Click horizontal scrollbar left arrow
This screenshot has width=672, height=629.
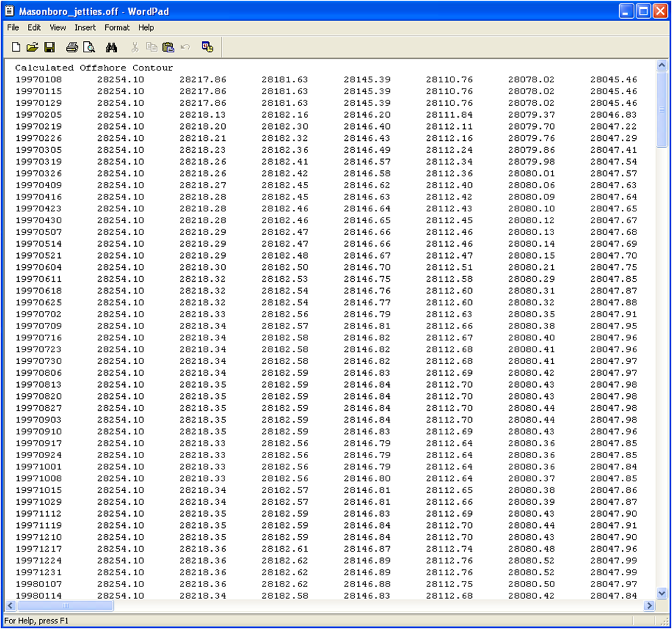tap(10, 606)
